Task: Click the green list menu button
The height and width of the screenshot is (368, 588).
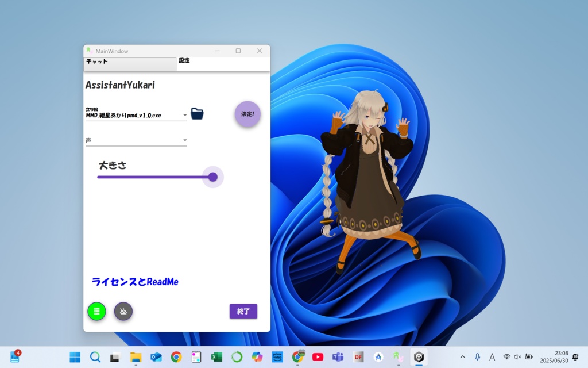Action: click(96, 311)
